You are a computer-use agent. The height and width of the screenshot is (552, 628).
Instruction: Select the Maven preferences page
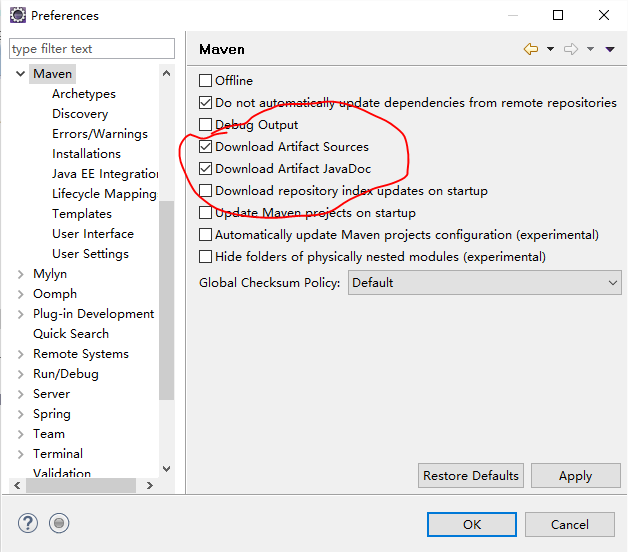[52, 74]
